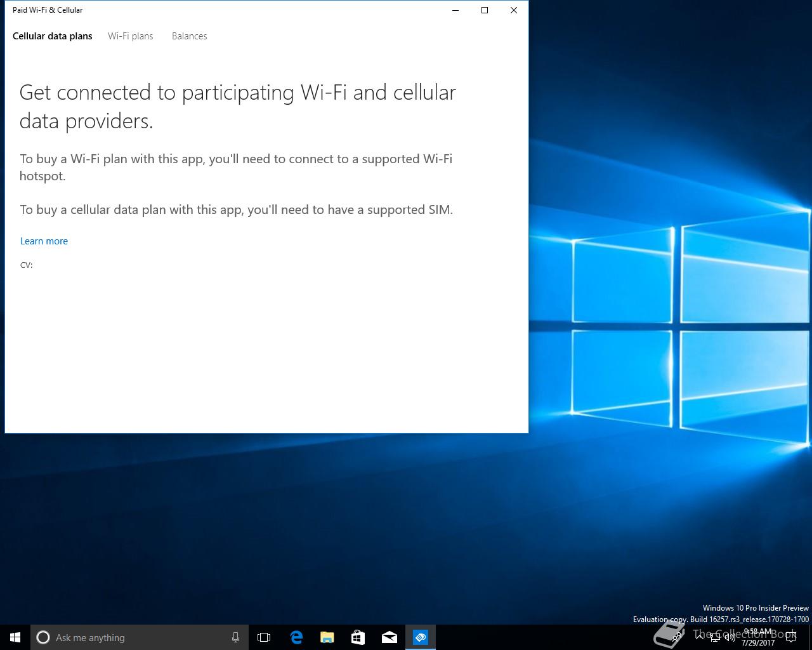Open the Store app from the taskbar
This screenshot has width=812, height=650.
pos(358,637)
